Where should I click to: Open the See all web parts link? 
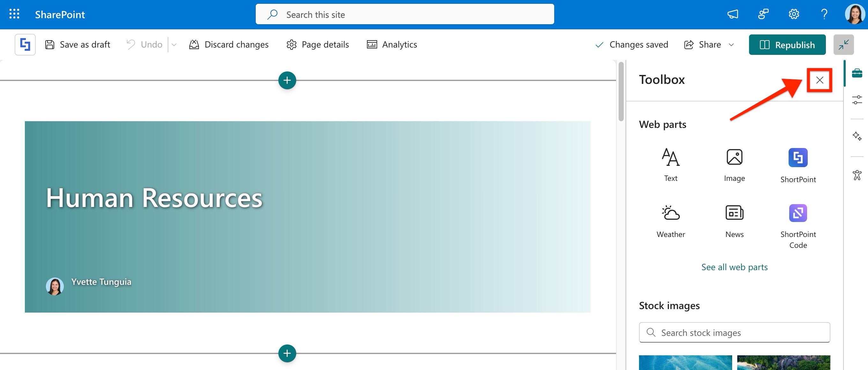click(x=734, y=267)
